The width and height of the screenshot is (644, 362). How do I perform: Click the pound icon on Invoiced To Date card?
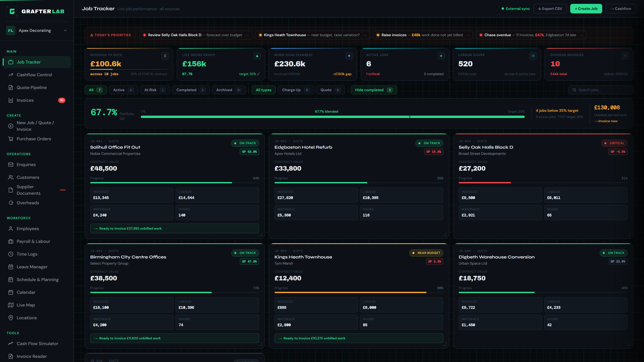(x=165, y=56)
